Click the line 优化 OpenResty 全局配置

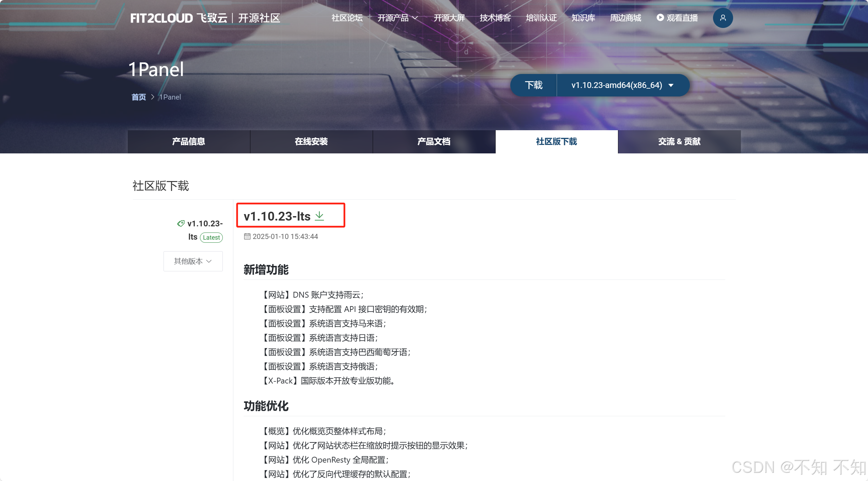pyautogui.click(x=325, y=460)
